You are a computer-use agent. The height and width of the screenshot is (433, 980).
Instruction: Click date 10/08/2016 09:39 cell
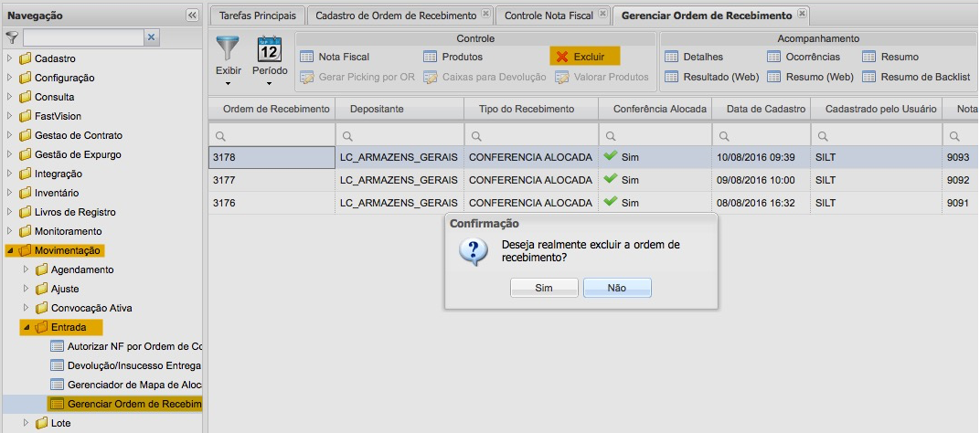[761, 157]
